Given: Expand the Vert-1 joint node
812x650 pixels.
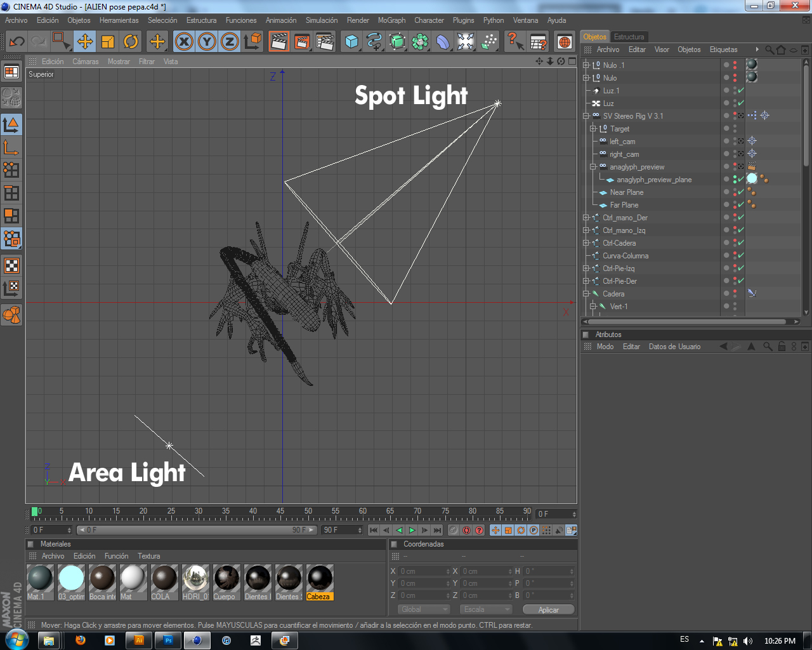Looking at the screenshot, I should (593, 306).
